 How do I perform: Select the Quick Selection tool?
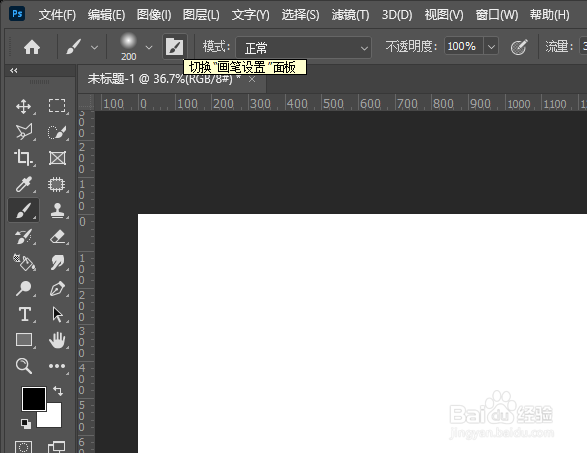[57, 132]
